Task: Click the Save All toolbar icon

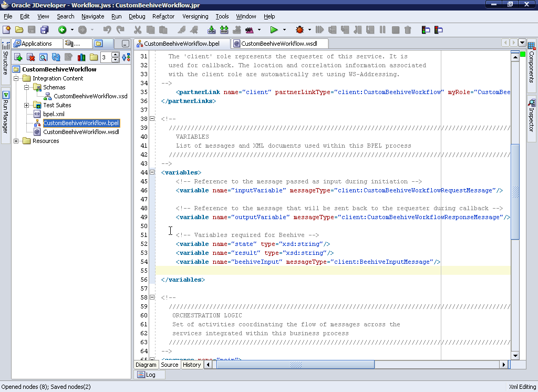Action: pyautogui.click(x=45, y=30)
